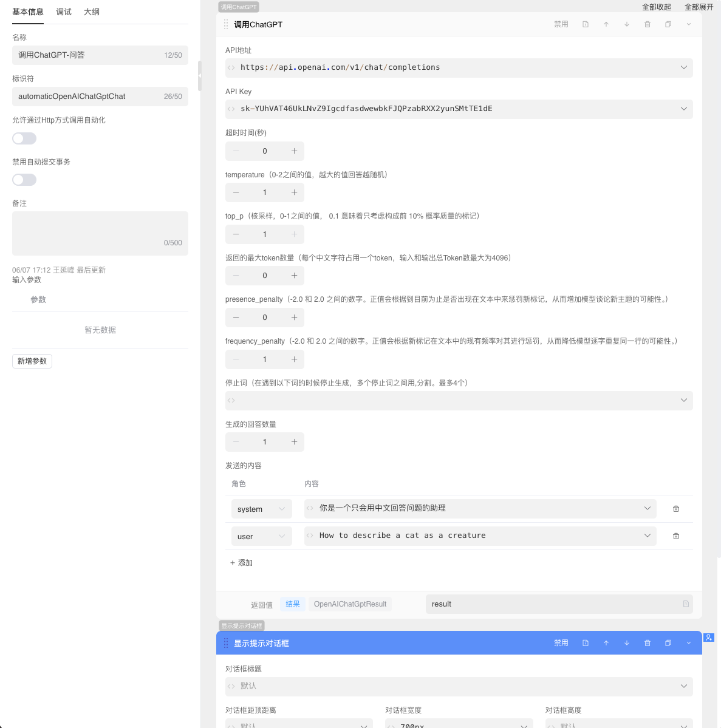
Task: Switch to the 调试 tab
Action: pos(64,12)
